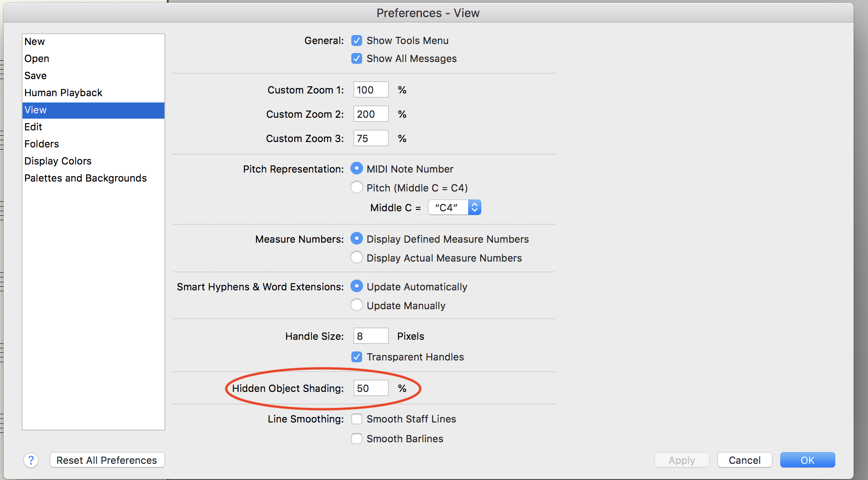Toggle Transparent Handles off

pyautogui.click(x=357, y=357)
